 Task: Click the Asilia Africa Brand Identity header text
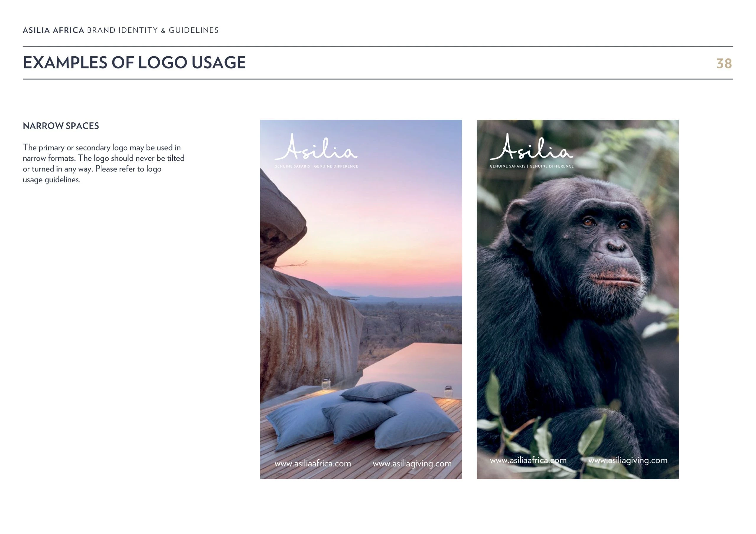(120, 30)
